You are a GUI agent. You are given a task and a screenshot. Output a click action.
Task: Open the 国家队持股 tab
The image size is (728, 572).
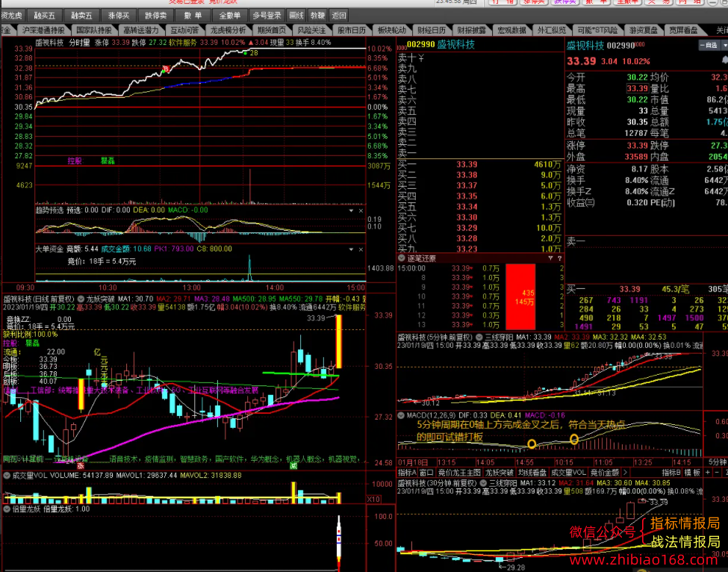(x=94, y=30)
